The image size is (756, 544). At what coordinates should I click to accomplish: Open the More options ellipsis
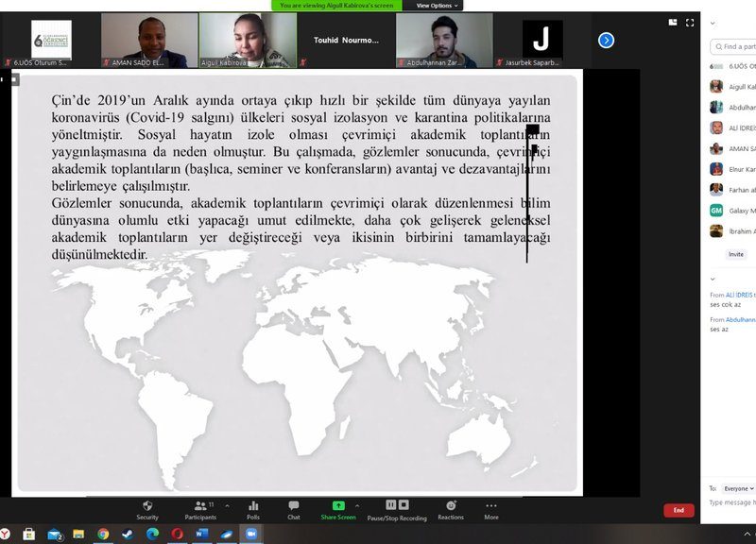(x=491, y=506)
